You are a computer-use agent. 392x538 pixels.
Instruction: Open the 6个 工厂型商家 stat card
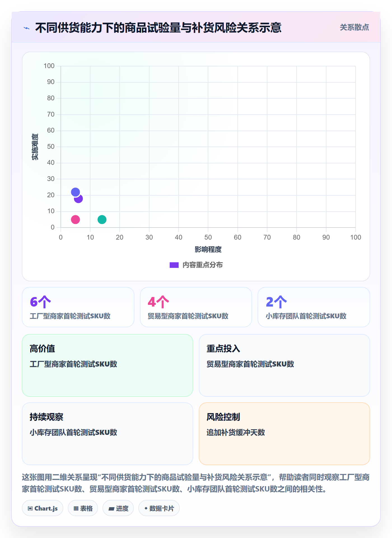pyautogui.click(x=78, y=307)
